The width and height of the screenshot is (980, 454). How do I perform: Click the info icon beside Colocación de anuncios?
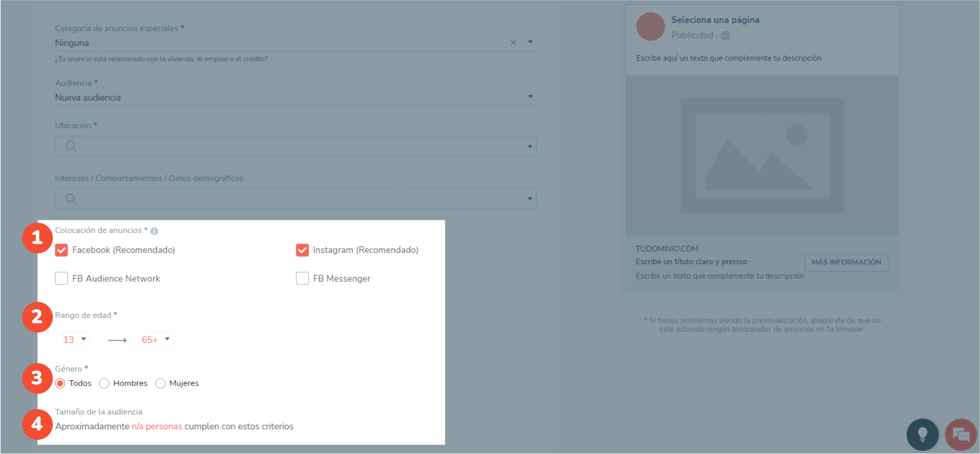point(154,231)
